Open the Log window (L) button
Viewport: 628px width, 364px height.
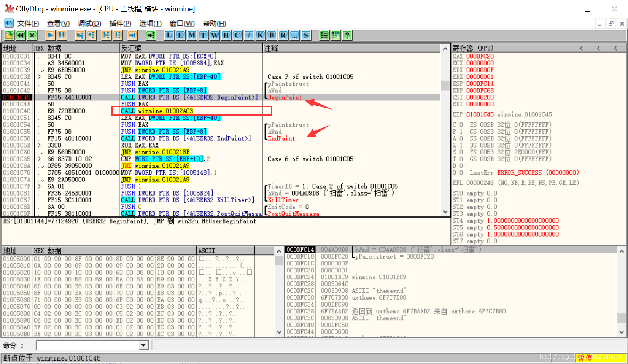pos(169,35)
